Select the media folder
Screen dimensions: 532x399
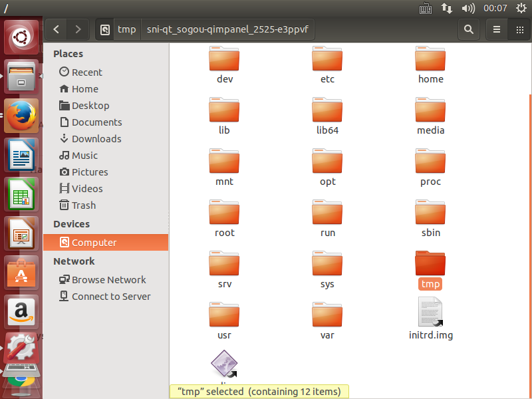click(430, 116)
